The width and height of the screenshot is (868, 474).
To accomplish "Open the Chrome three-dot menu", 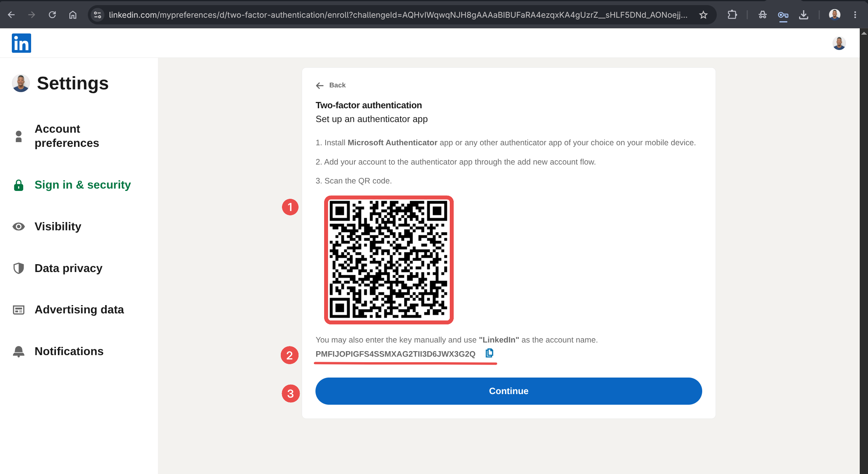I will pyautogui.click(x=855, y=15).
